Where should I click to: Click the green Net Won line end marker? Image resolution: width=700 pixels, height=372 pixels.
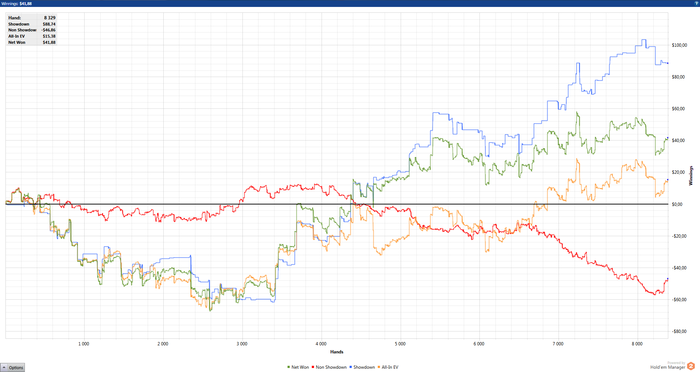668,138
